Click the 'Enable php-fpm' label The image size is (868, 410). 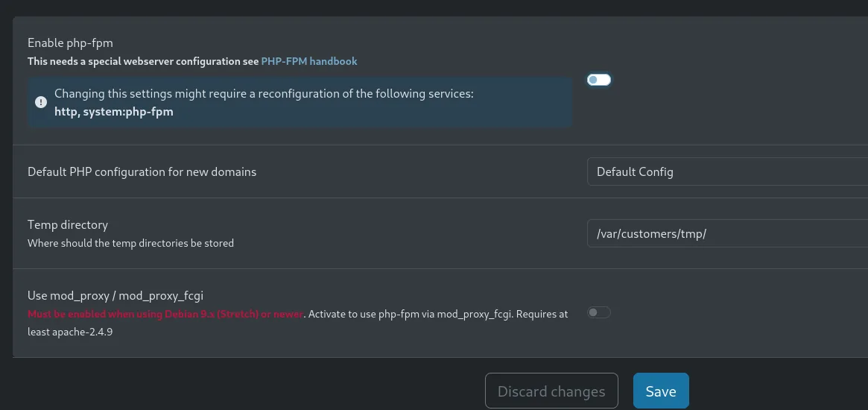tap(70, 42)
